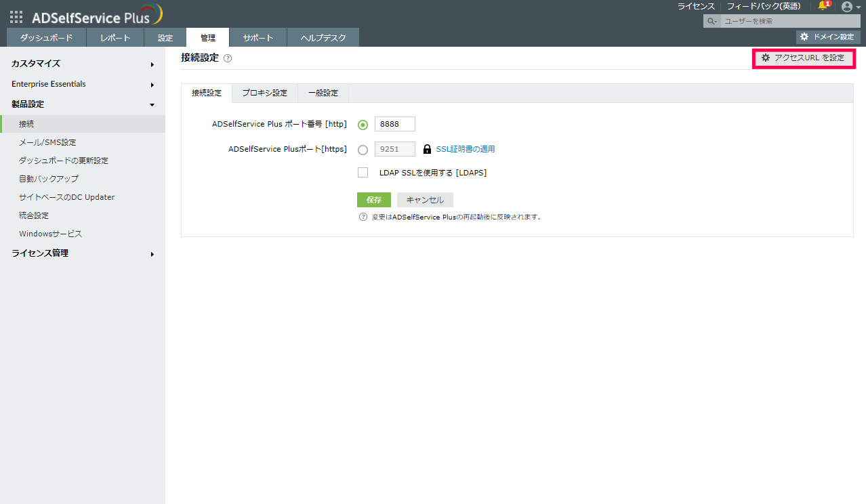Expand the ライセンス管理 sidebar section
The height and width of the screenshot is (504, 866).
(83, 253)
